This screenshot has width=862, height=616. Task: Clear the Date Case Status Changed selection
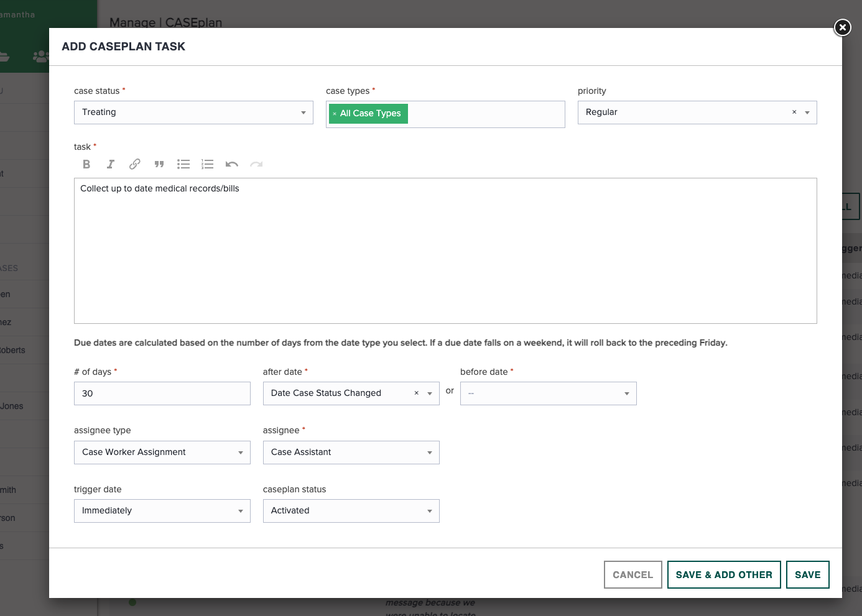click(417, 393)
